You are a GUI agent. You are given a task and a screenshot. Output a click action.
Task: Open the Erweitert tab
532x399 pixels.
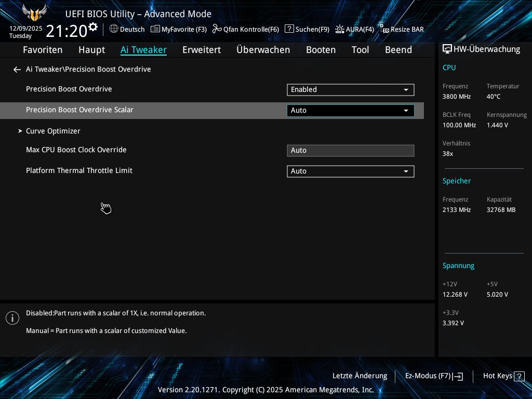pos(202,49)
